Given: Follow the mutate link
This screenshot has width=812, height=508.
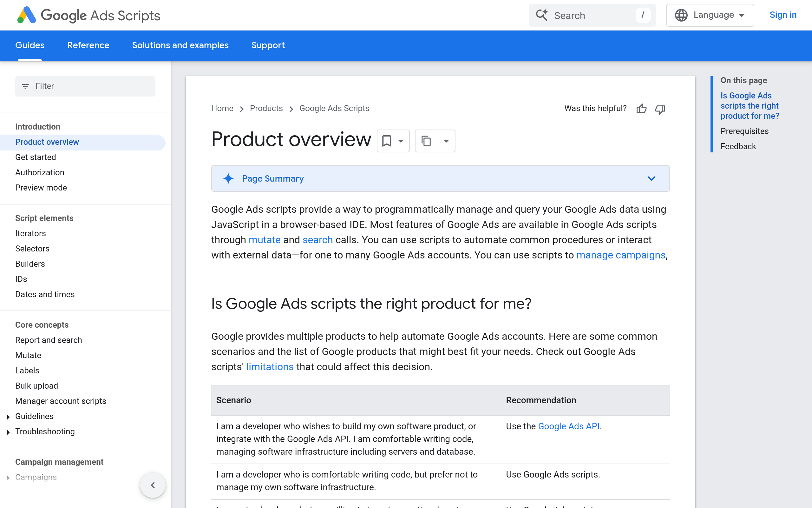Looking at the screenshot, I should pyautogui.click(x=265, y=240).
